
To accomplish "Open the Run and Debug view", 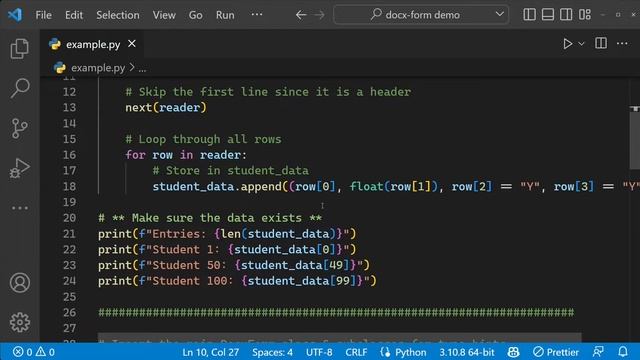I will click(19, 168).
